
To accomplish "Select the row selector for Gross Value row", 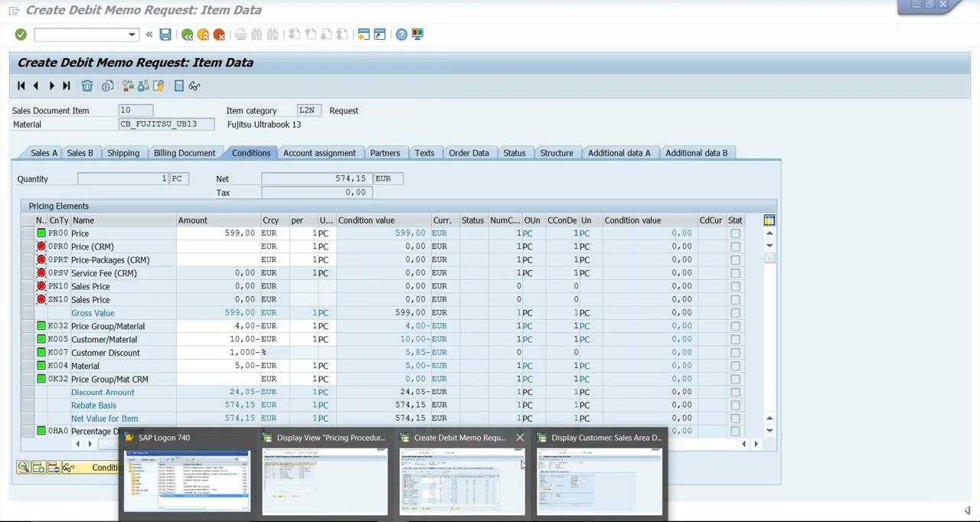I will click(28, 313).
